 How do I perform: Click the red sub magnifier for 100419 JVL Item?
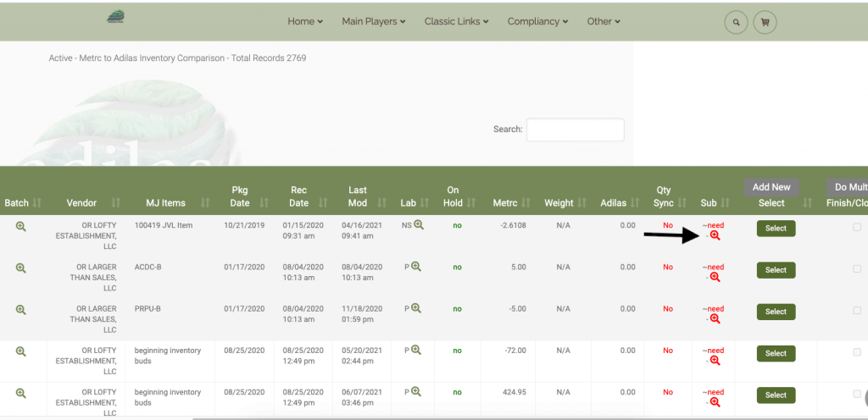click(715, 235)
